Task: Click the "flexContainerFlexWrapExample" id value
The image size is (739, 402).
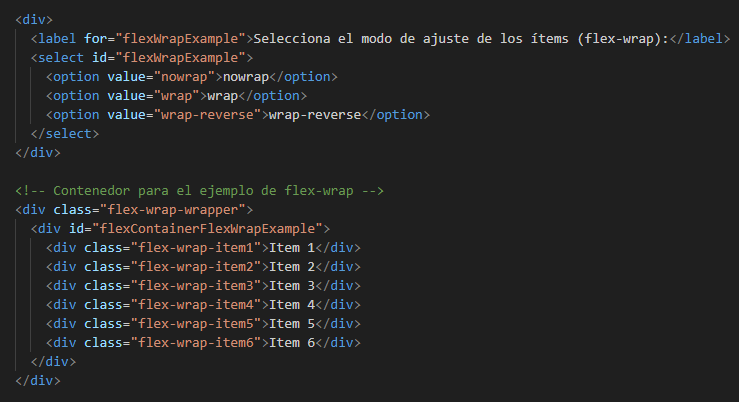Action: tap(205, 229)
